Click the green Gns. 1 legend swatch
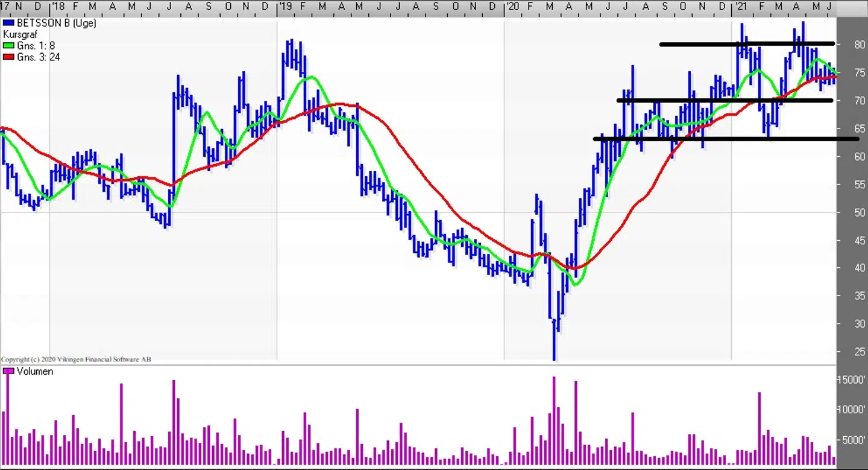868x470 pixels. point(8,46)
